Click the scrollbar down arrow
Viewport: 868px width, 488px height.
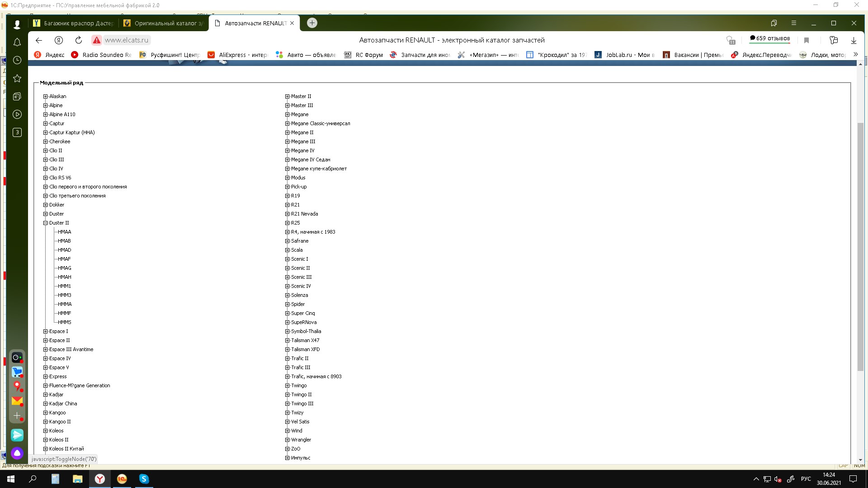[860, 460]
